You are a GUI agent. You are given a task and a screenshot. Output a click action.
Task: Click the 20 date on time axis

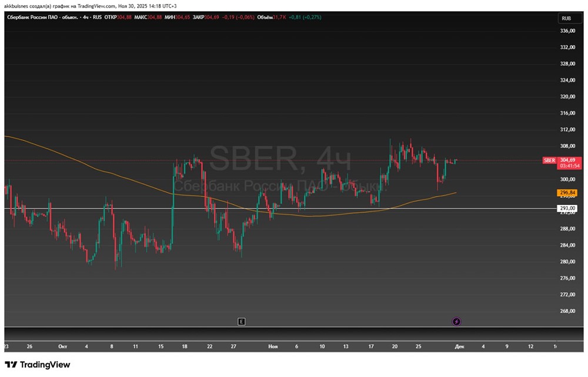(x=395, y=346)
